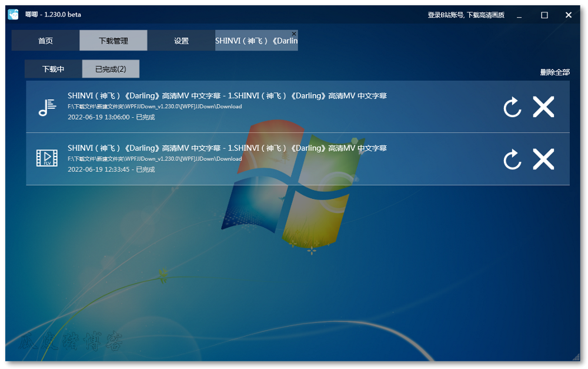Screen dimensions: 588x369
Task: Click the status text 2022-06-19 12:33:45 - 已完成
Action: coord(111,169)
